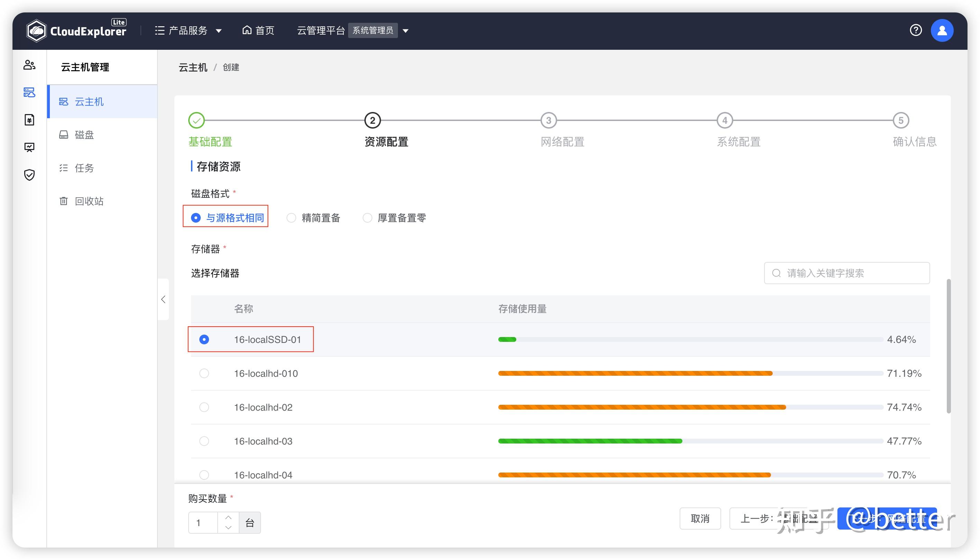The width and height of the screenshot is (980, 560).
Task: Open the monitoring screen sidebar icon
Action: [29, 147]
